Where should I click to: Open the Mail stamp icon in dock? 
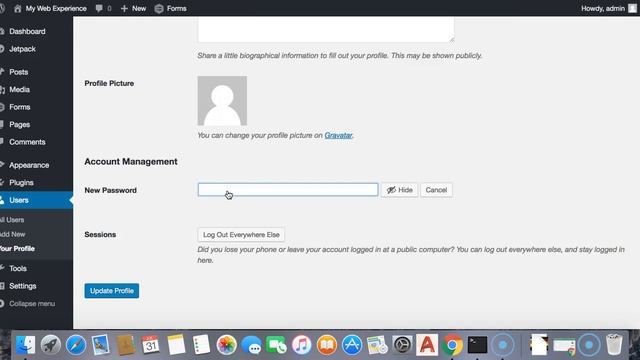point(101,345)
